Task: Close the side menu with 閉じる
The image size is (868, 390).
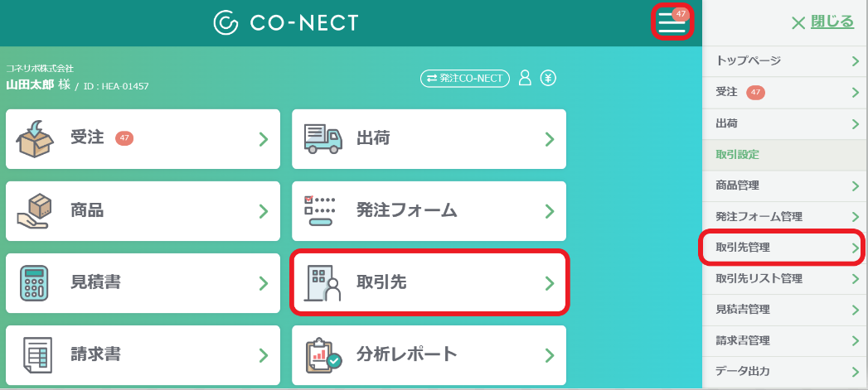Action: (822, 22)
